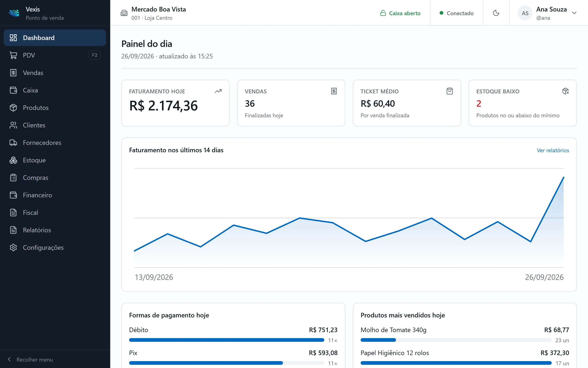The image size is (588, 368).
Task: Click the Caixa wallet icon in sidebar
Action: (x=13, y=90)
